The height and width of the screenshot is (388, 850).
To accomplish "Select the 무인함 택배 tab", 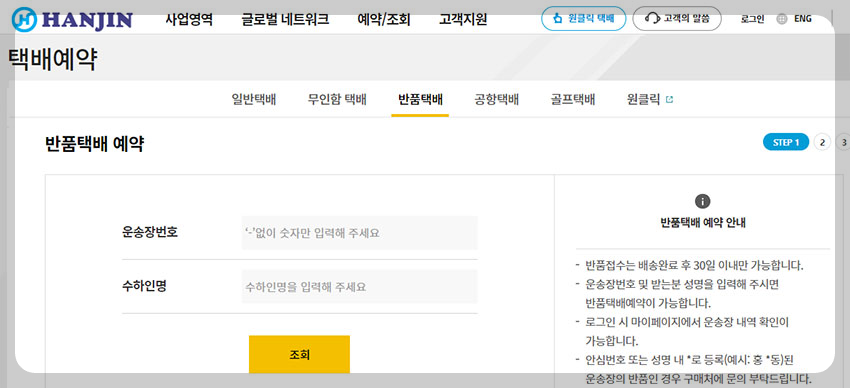I will coord(337,100).
